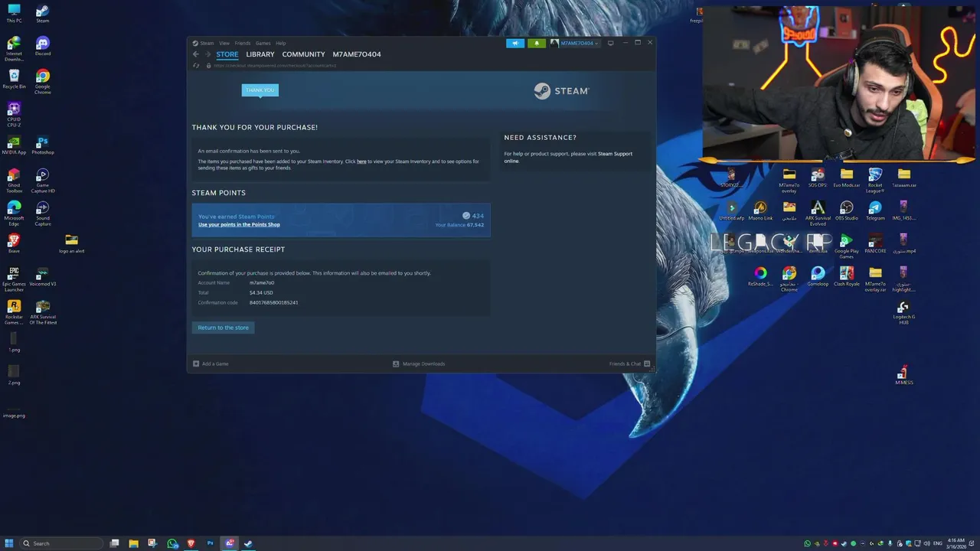Select Maono Link desktop icon
The height and width of the screenshot is (551, 980).
[760, 210]
